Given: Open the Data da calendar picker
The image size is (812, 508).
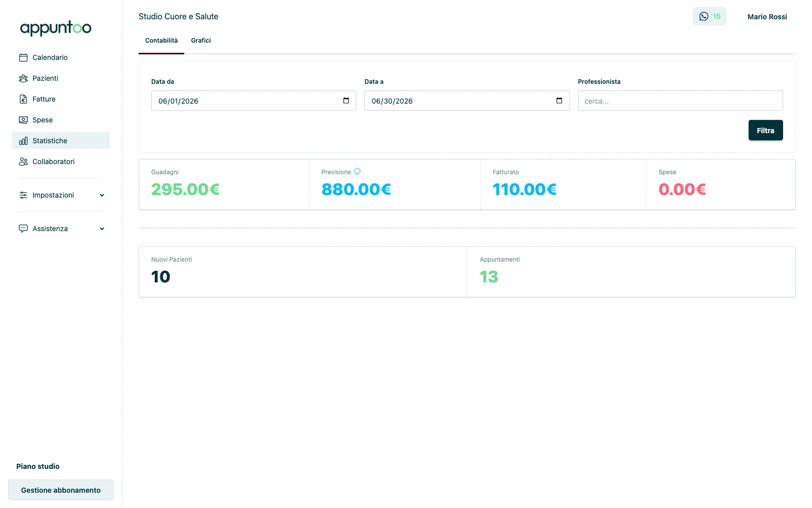Looking at the screenshot, I should (x=346, y=101).
